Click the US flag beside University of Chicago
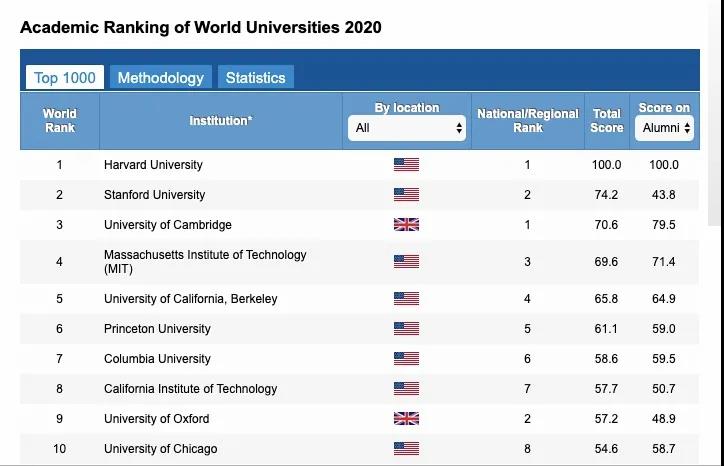This screenshot has height=466, width=724. click(406, 449)
